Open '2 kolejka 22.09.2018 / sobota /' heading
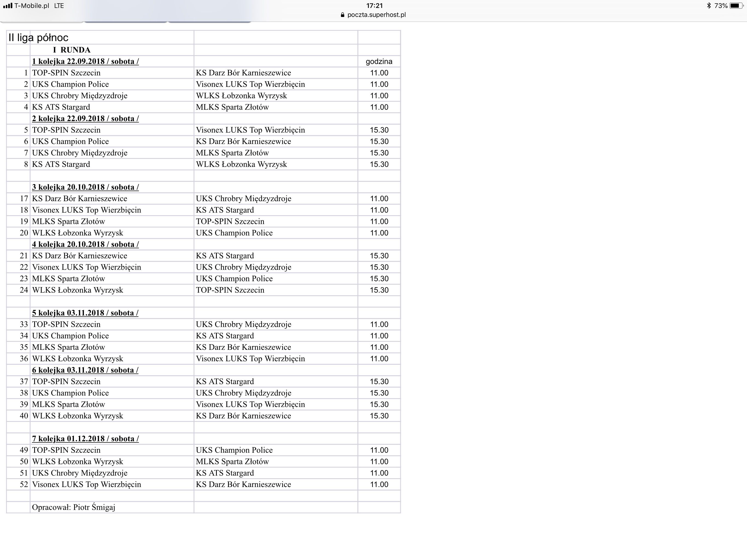 [x=85, y=119]
